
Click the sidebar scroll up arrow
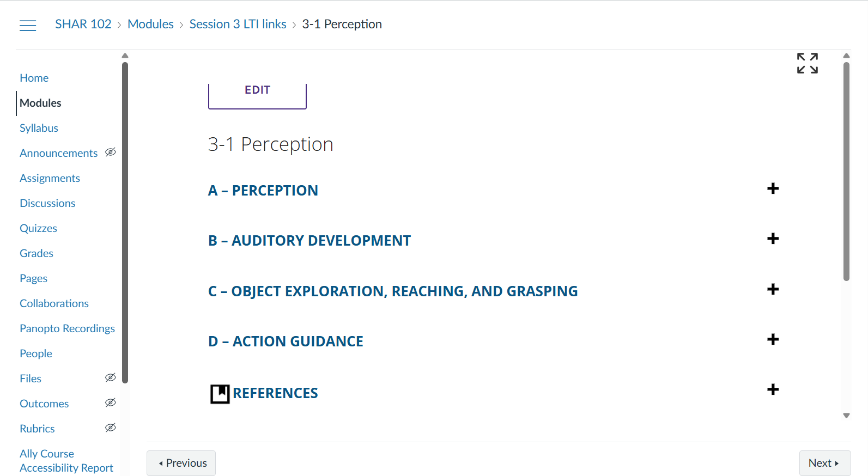(x=125, y=56)
